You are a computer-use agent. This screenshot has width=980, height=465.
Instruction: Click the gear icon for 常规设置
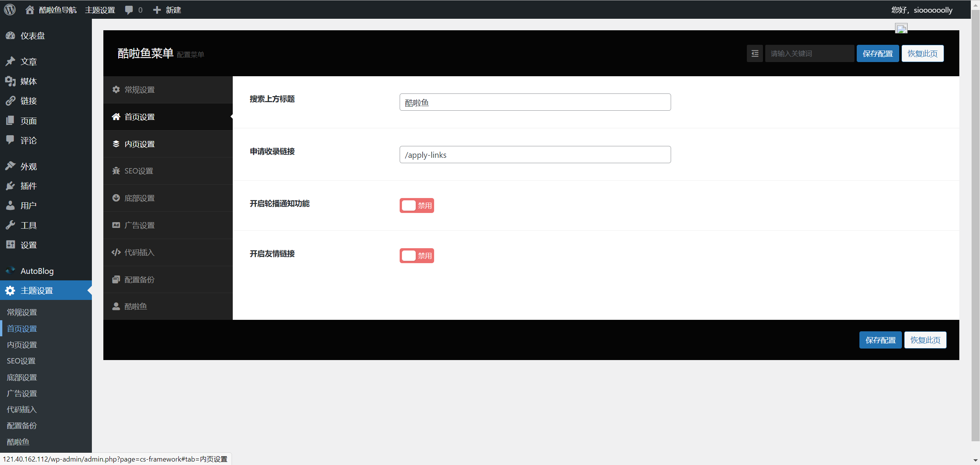pyautogui.click(x=116, y=89)
